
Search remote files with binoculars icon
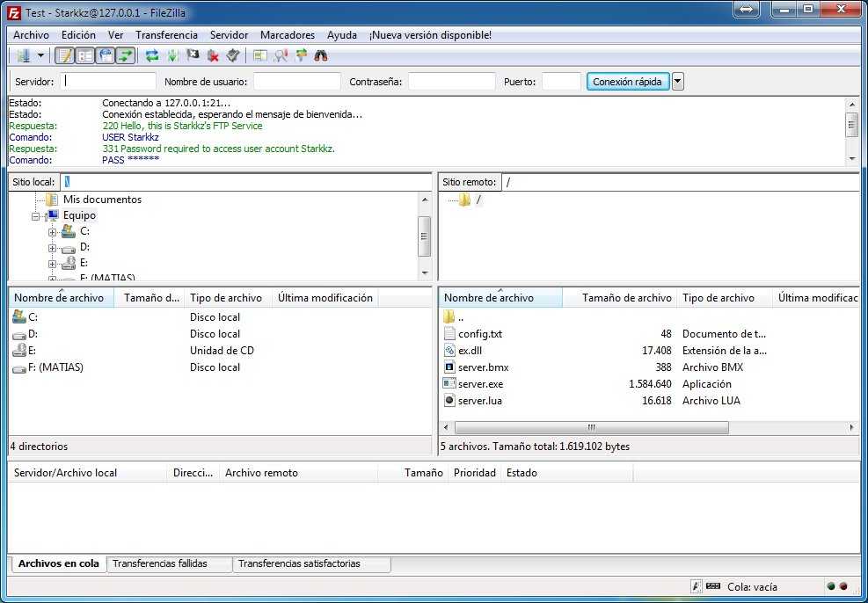pyautogui.click(x=320, y=55)
